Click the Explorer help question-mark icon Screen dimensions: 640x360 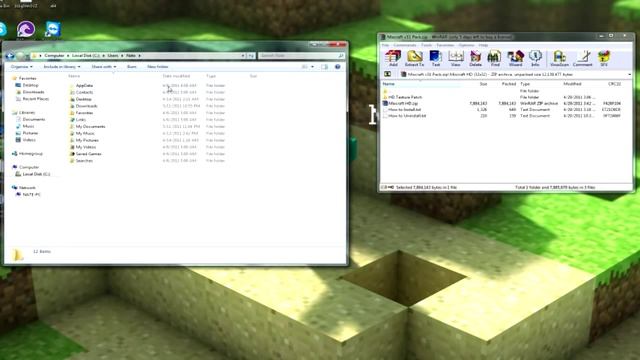tap(338, 67)
